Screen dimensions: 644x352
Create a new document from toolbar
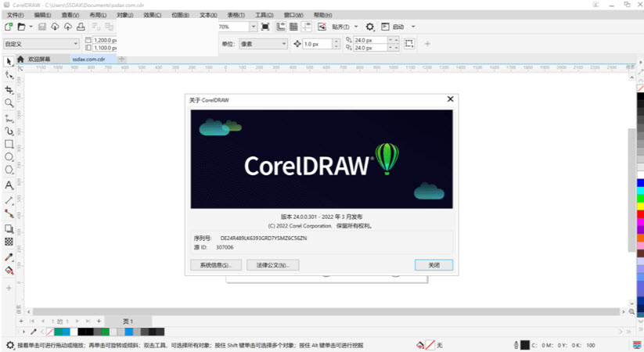tap(8, 27)
